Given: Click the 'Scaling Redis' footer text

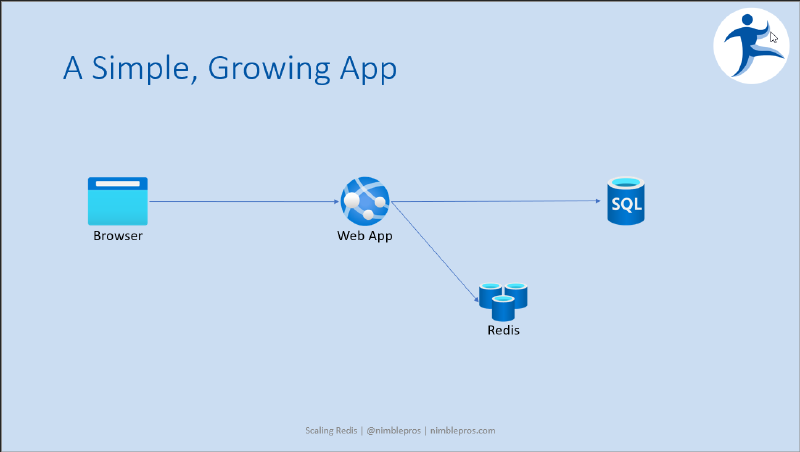Looking at the screenshot, I should pos(331,431).
